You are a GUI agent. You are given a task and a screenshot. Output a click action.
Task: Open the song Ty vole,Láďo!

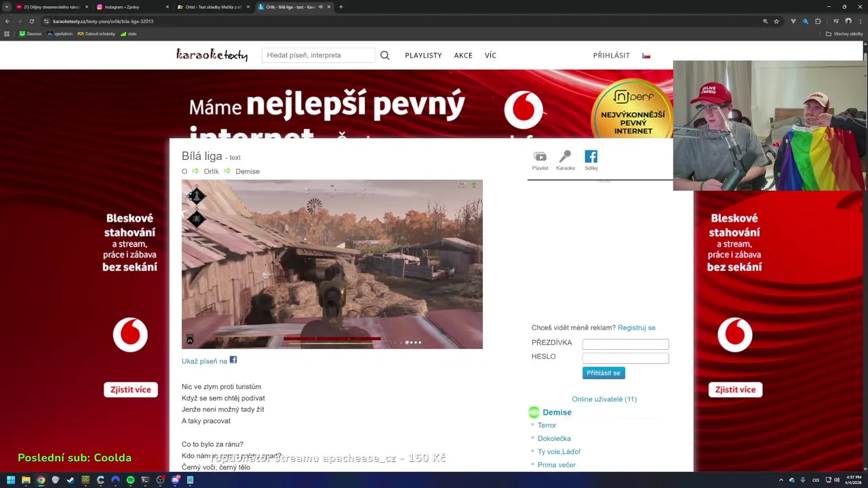559,451
